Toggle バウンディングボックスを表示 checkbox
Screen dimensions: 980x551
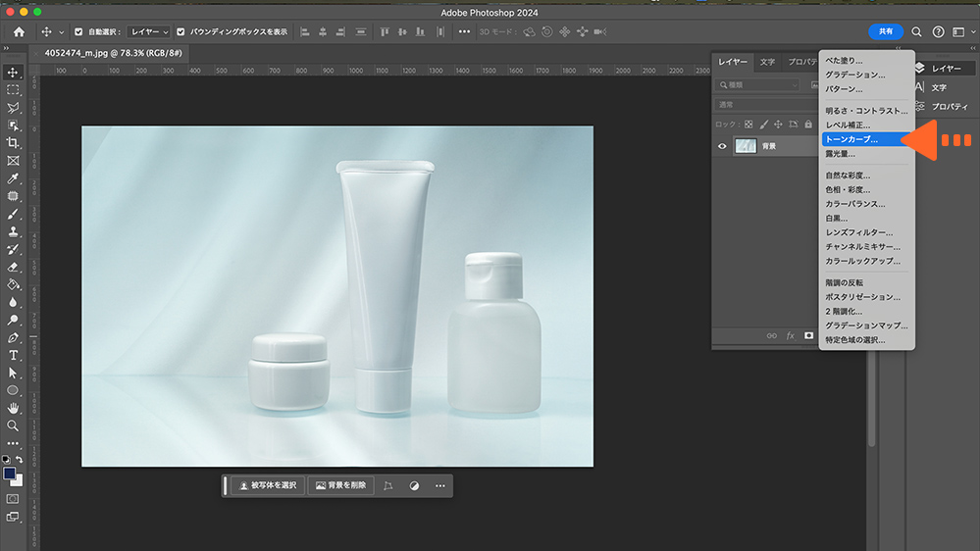[x=181, y=31]
